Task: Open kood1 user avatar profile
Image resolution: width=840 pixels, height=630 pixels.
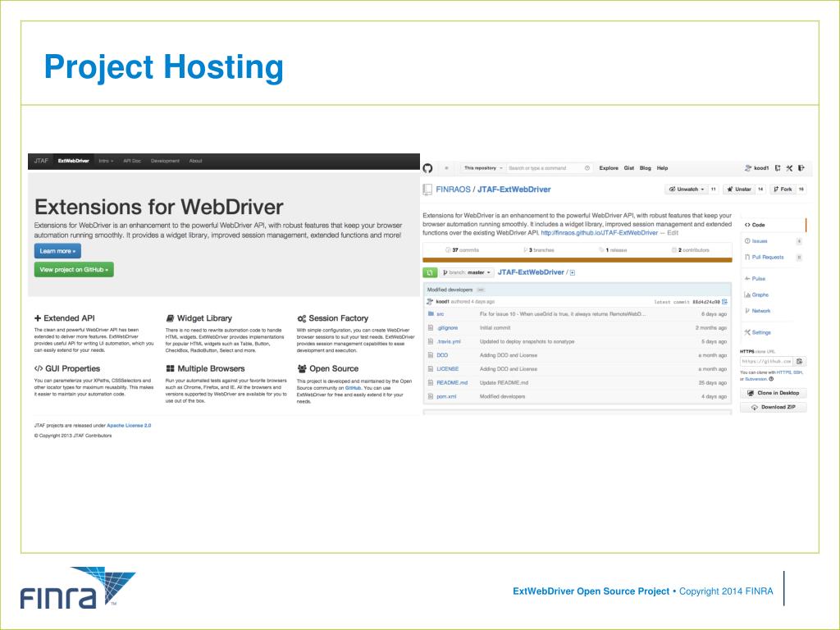Action: pyautogui.click(x=748, y=168)
